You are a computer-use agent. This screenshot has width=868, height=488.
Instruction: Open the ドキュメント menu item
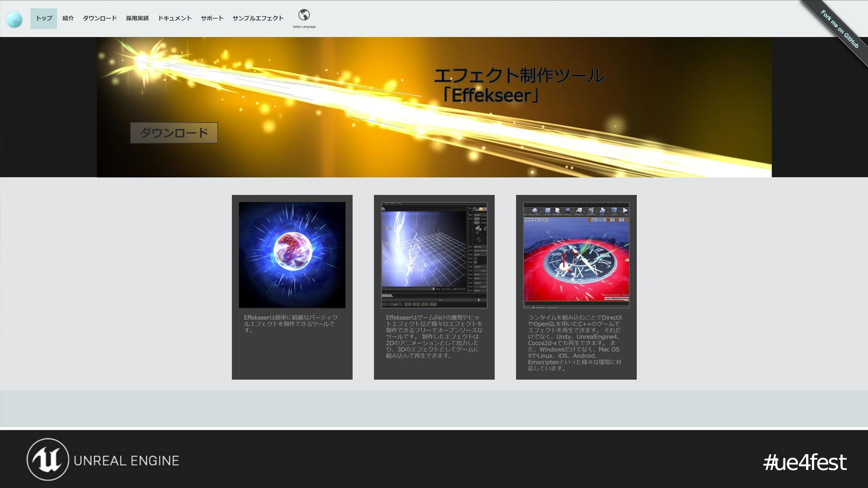(175, 19)
